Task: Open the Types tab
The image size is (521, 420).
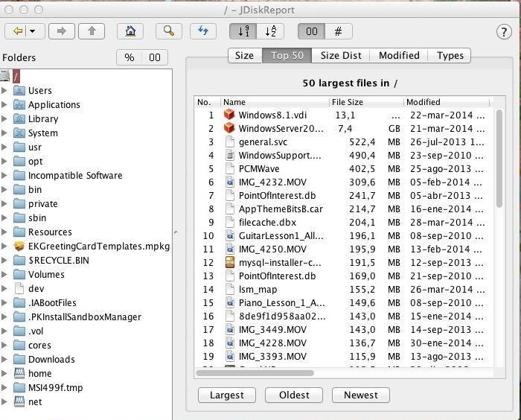Action: [x=450, y=55]
